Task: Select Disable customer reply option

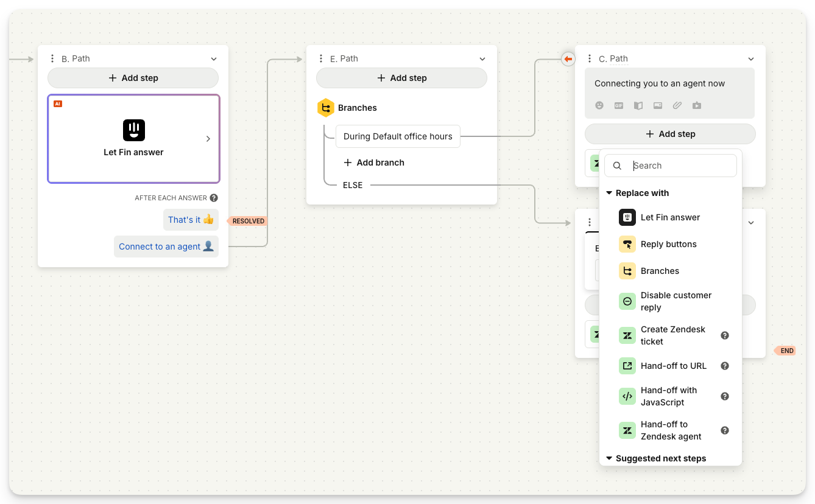Action: click(x=676, y=301)
